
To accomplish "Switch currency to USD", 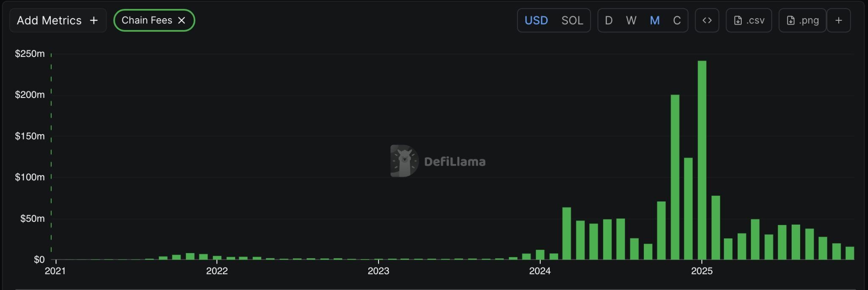I will (x=536, y=20).
